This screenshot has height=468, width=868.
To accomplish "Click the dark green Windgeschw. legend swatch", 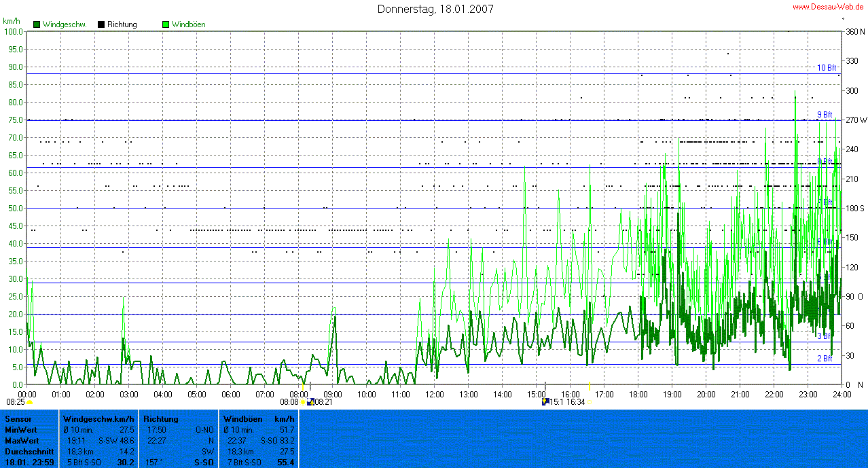I will pos(37,24).
